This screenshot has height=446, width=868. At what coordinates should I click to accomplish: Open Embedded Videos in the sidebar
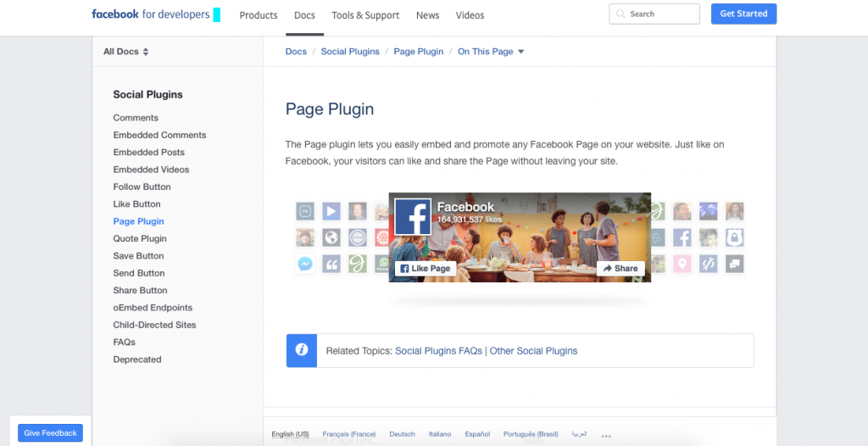(151, 169)
